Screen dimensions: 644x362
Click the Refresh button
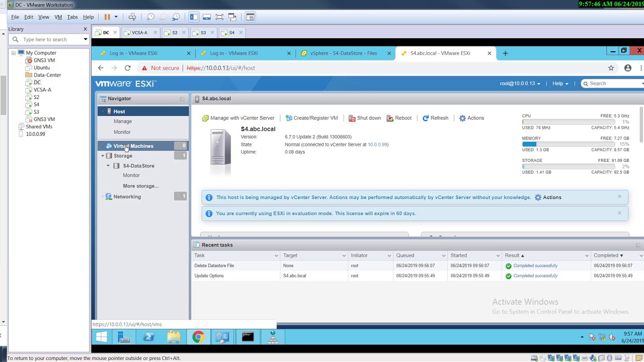[435, 118]
